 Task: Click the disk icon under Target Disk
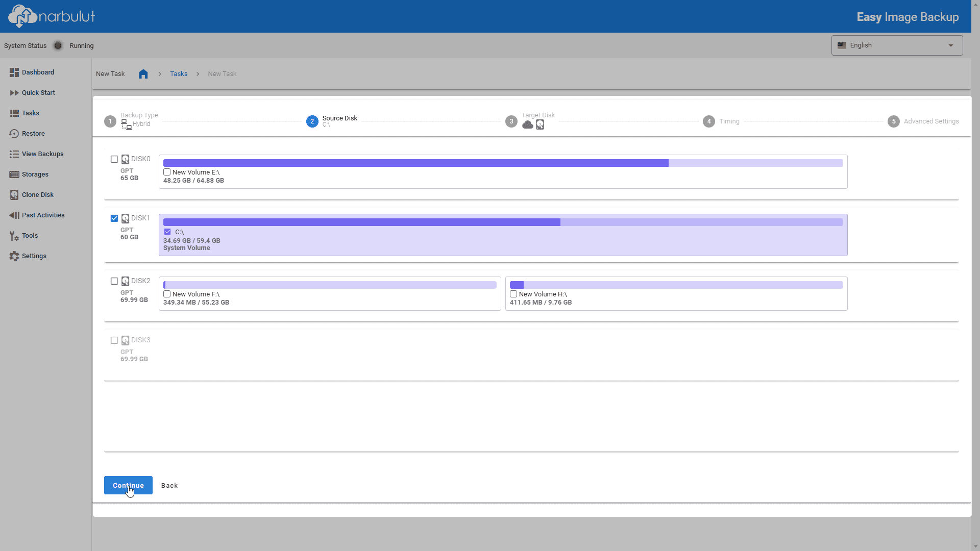pyautogui.click(x=540, y=125)
